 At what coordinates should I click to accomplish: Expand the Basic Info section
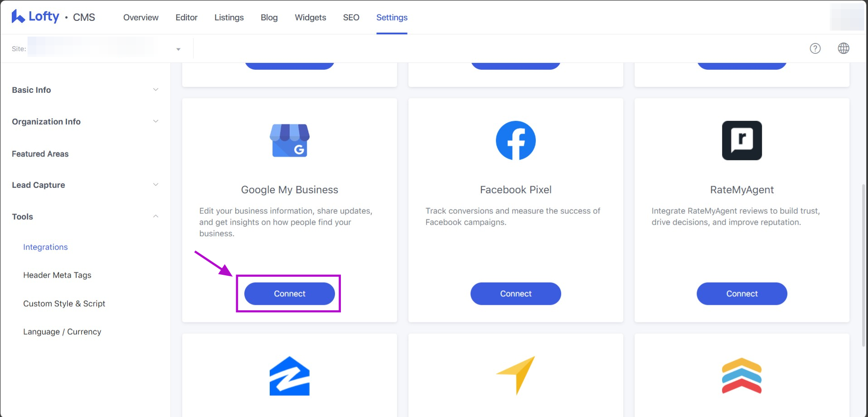click(155, 90)
